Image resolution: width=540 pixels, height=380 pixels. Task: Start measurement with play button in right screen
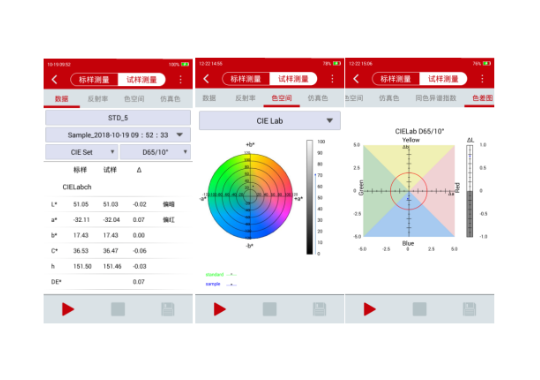click(370, 309)
